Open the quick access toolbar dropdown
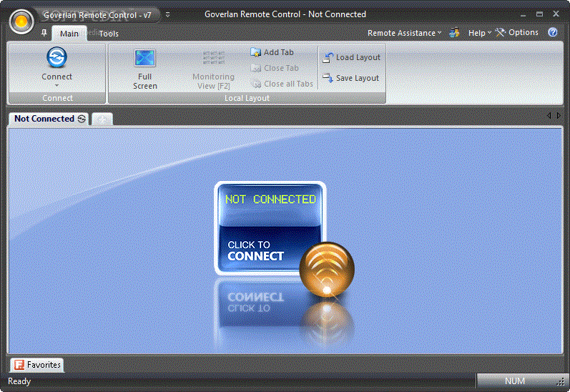570x392 pixels. [x=167, y=15]
